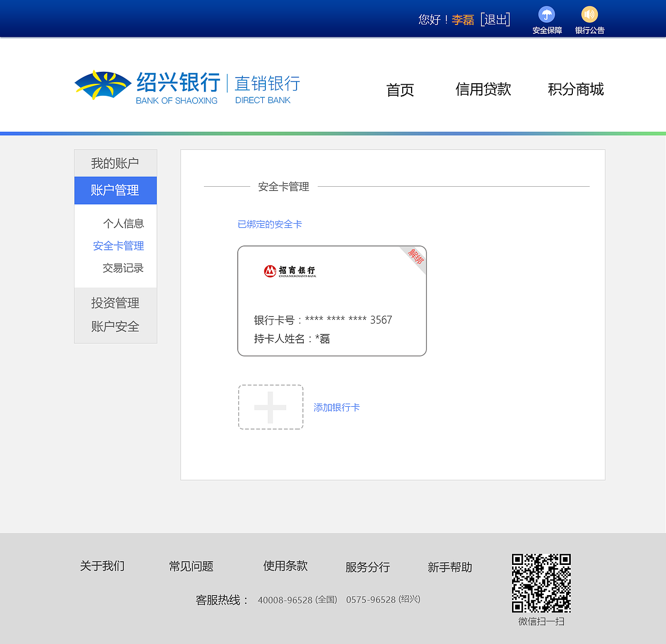The width and height of the screenshot is (666, 644).
Task: Click the 招商银行 logo on the bound card
Action: coord(291,271)
